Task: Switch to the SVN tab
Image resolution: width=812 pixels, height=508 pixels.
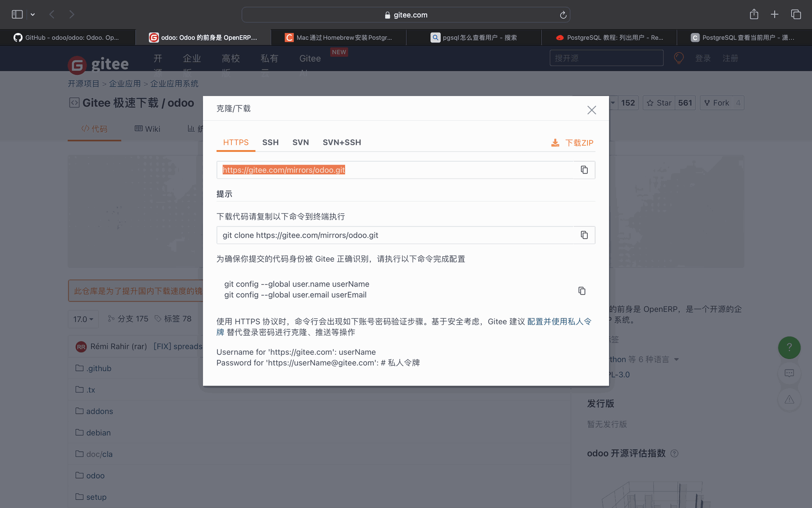Action: point(300,142)
